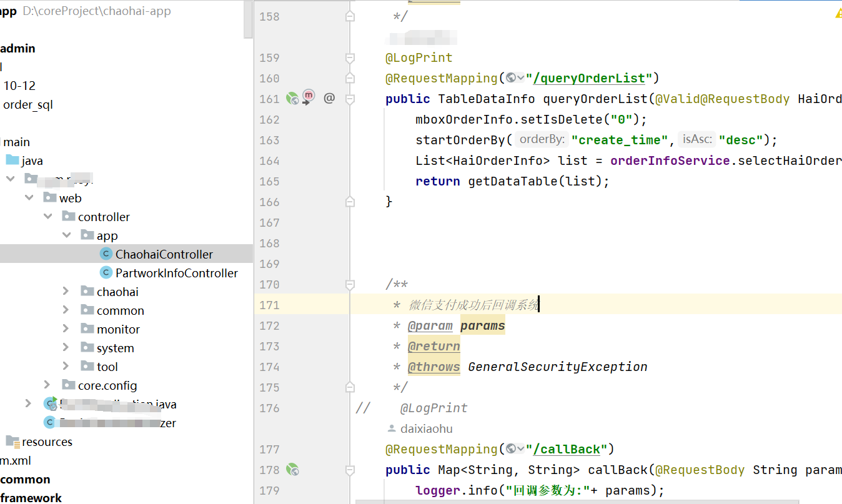Click the globe icon before "/callBack"
Viewport: 842px width, 504px height.
pyautogui.click(x=512, y=448)
